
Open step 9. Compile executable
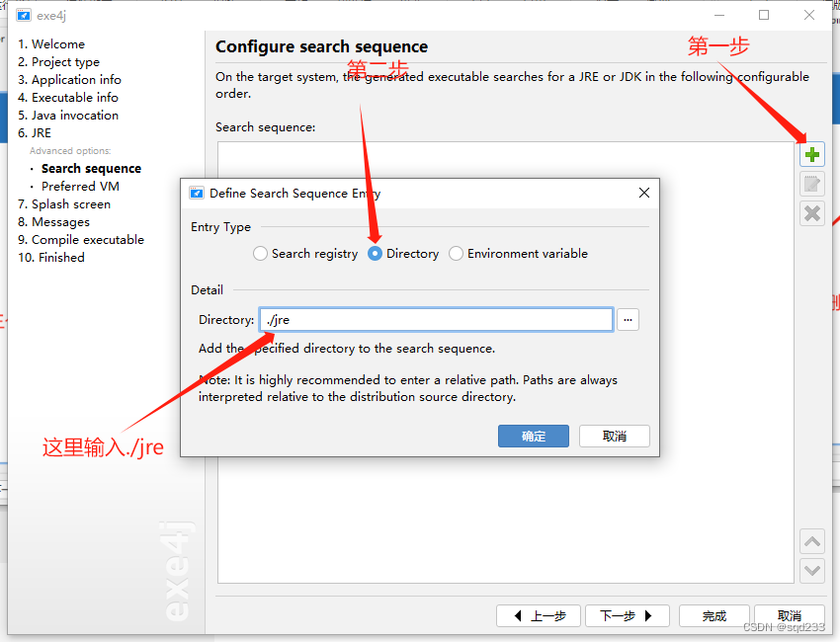coord(81,239)
